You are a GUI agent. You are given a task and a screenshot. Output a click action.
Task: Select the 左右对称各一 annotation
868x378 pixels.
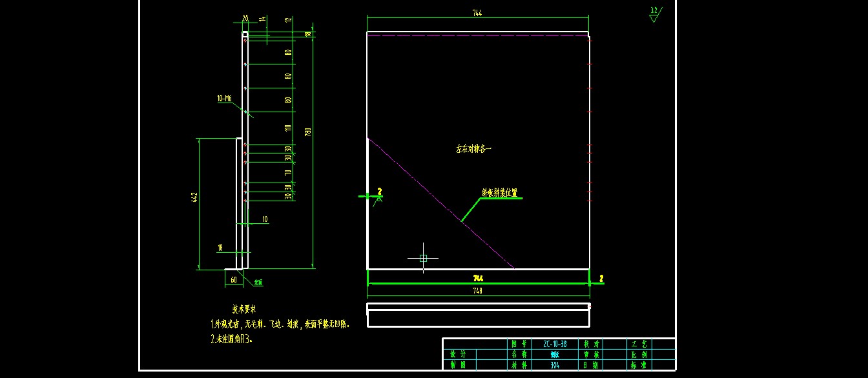[x=473, y=149]
